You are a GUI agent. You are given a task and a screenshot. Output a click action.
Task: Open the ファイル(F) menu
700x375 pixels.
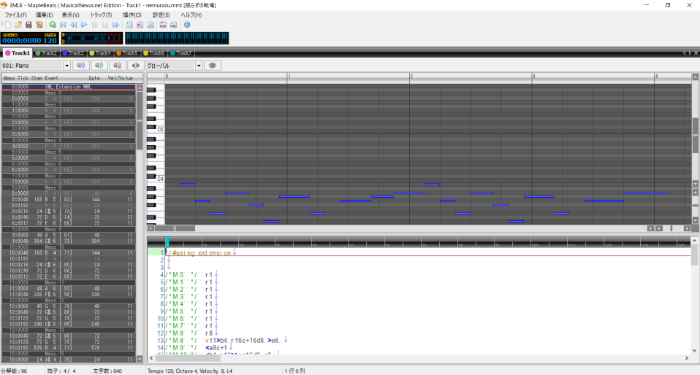16,15
